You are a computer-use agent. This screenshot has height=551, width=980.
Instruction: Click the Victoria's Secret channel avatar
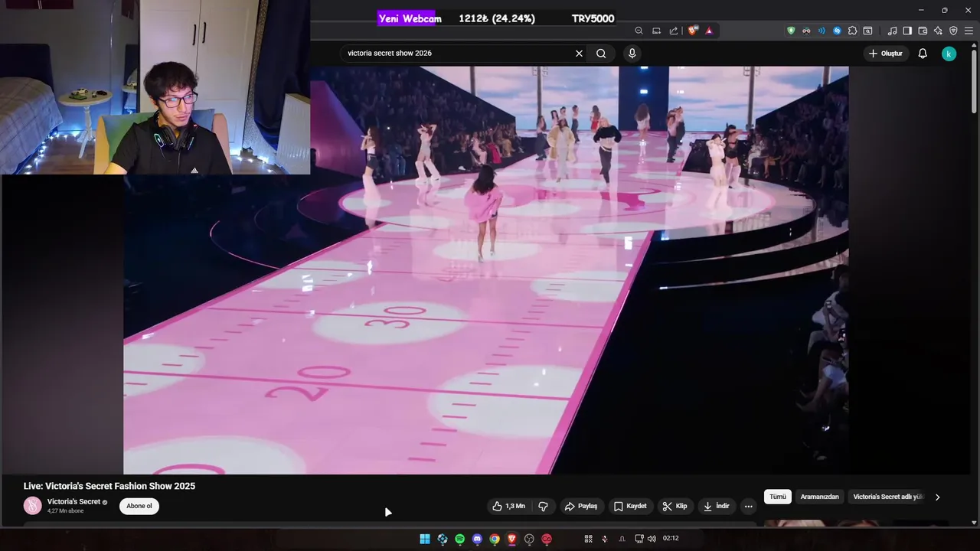point(32,506)
